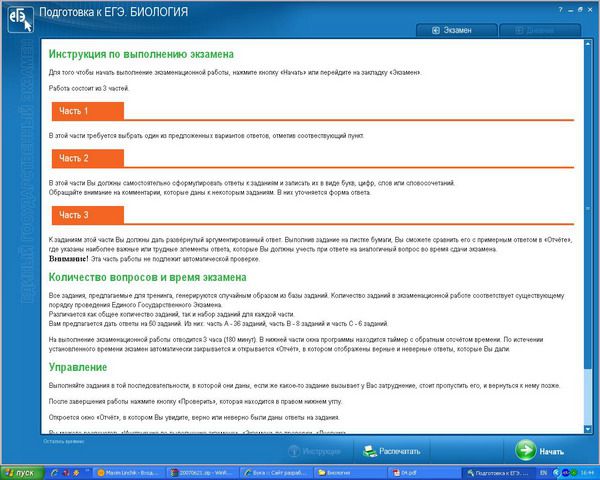The width and height of the screenshot is (600, 480).
Task: Click the green Начать arrow icon
Action: pos(527,451)
